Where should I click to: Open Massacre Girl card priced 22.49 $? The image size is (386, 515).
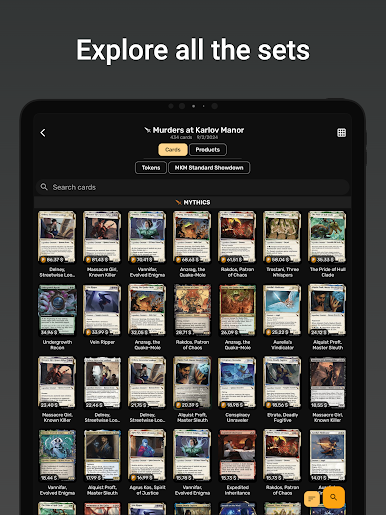tap(57, 382)
